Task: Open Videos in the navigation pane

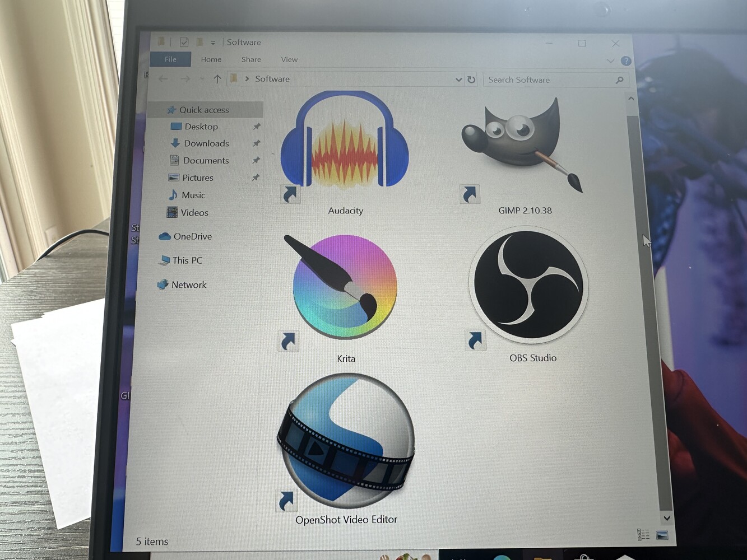Action: pyautogui.click(x=194, y=212)
